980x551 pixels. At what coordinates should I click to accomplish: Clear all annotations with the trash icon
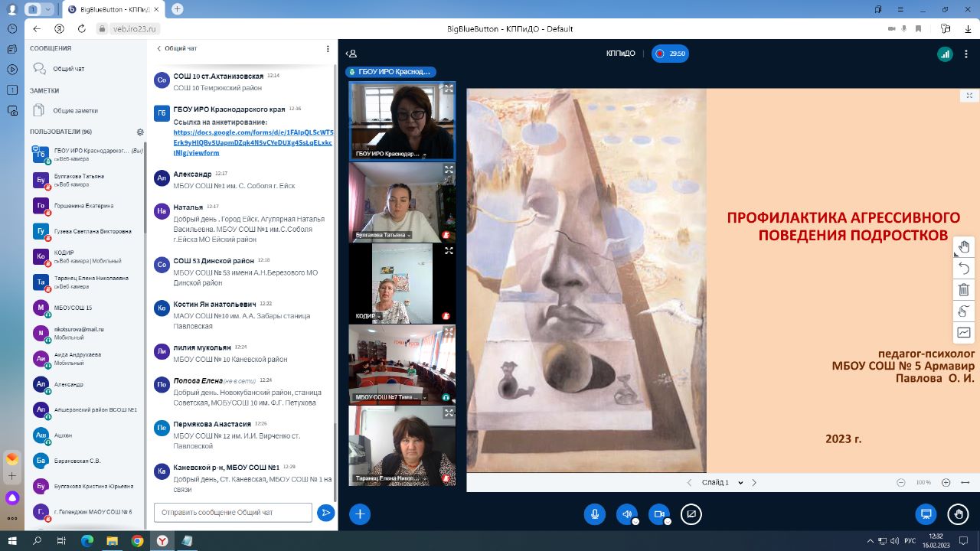click(x=963, y=289)
